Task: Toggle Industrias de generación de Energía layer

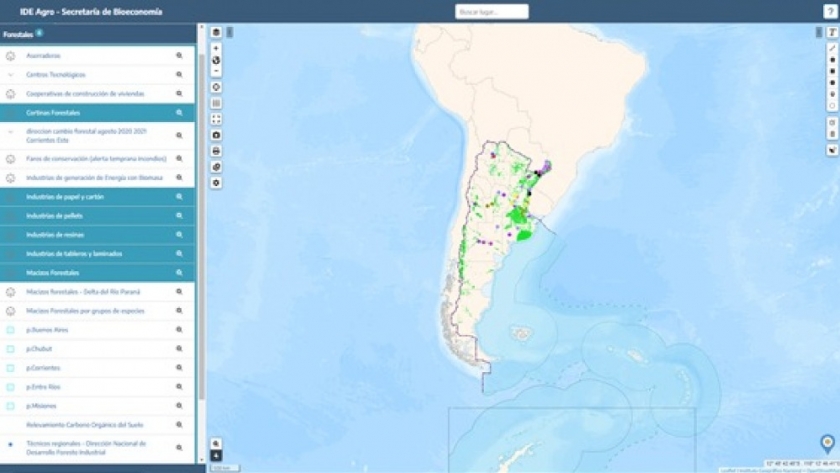Action: 10,178
